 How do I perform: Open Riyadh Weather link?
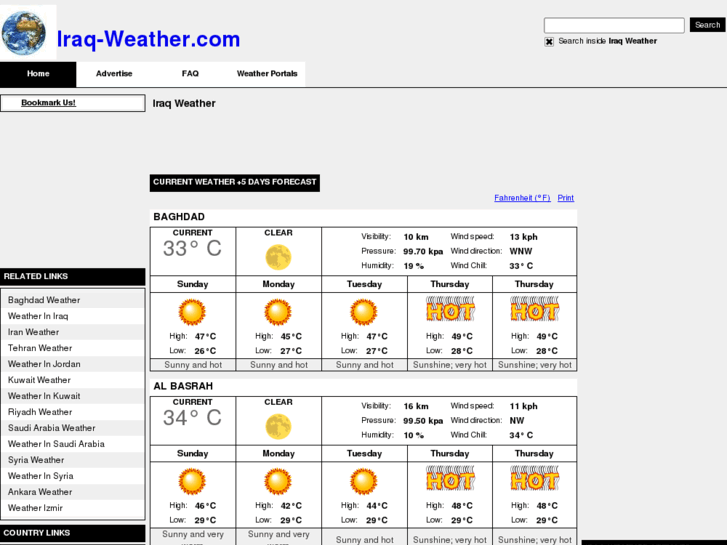40,412
